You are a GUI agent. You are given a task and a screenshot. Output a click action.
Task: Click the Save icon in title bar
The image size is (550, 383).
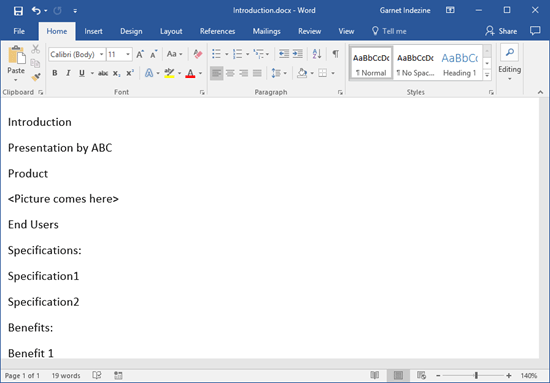pos(18,11)
